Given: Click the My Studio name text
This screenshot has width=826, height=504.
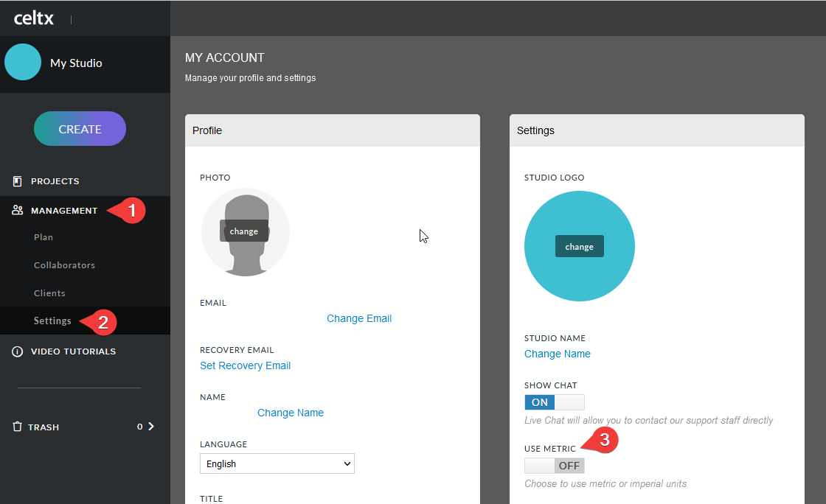Looking at the screenshot, I should [76, 63].
